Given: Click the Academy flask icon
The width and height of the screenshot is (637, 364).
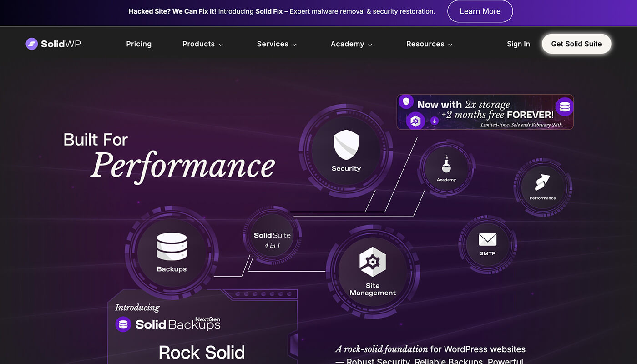Looking at the screenshot, I should coord(446,164).
